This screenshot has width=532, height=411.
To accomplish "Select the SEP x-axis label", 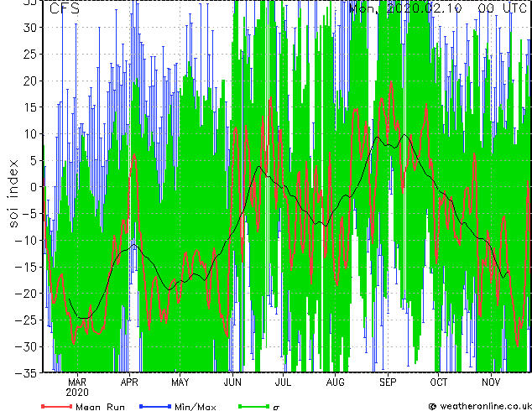I will [388, 382].
